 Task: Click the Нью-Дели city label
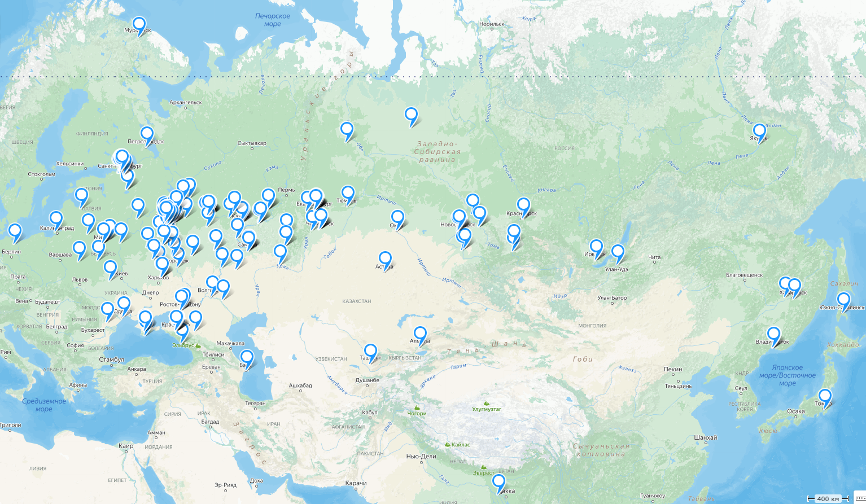click(x=421, y=457)
